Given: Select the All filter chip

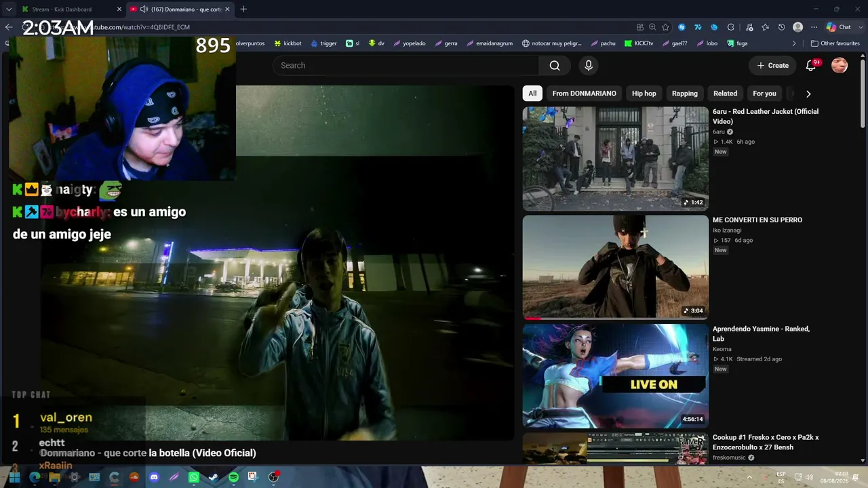Looking at the screenshot, I should point(532,94).
